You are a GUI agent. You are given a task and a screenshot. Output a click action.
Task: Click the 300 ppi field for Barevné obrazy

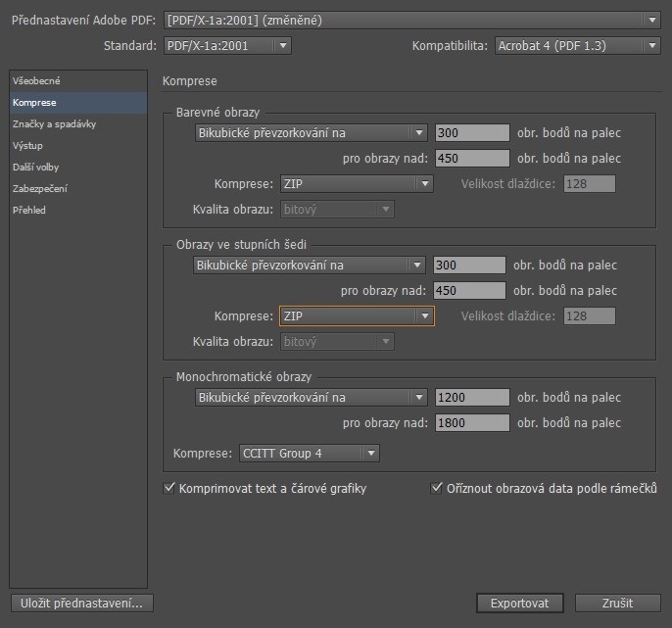pyautogui.click(x=472, y=133)
